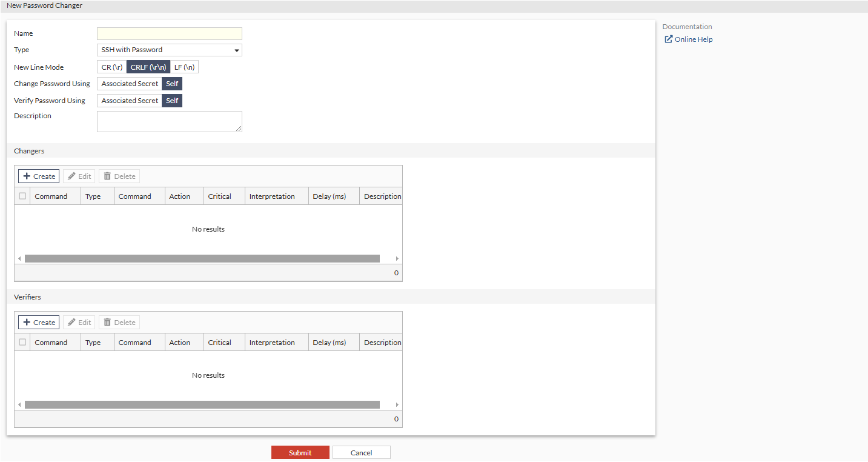The height and width of the screenshot is (462, 868).
Task: Click inside the Name input field
Action: [x=169, y=33]
